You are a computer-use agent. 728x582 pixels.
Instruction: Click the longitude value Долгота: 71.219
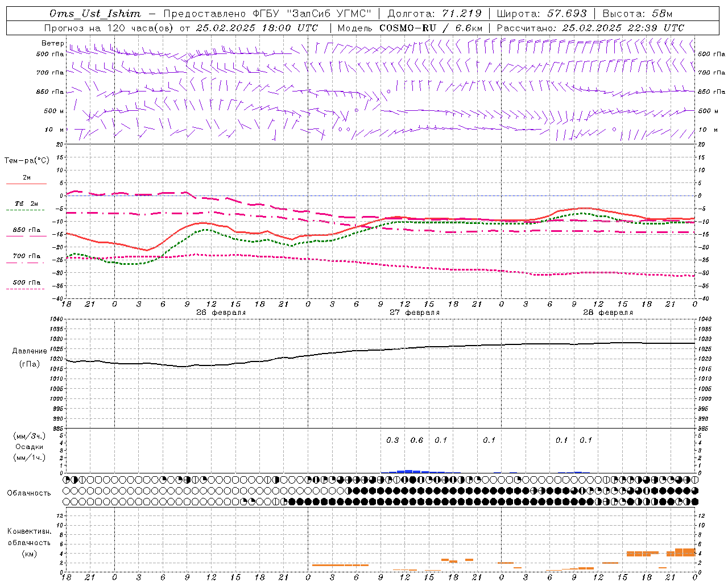(x=435, y=14)
